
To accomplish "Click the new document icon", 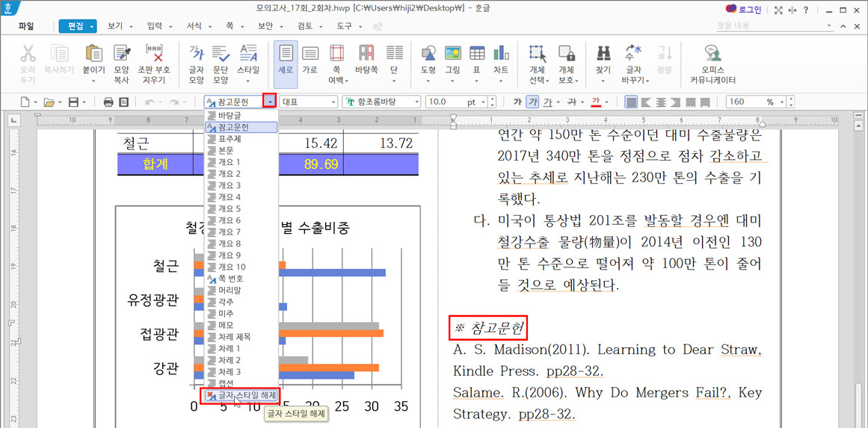I will (25, 102).
